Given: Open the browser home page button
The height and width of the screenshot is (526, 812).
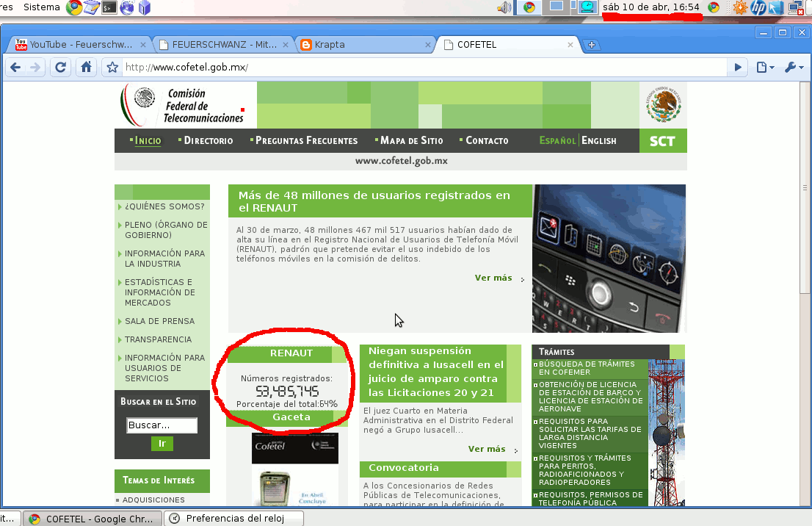Looking at the screenshot, I should point(86,67).
